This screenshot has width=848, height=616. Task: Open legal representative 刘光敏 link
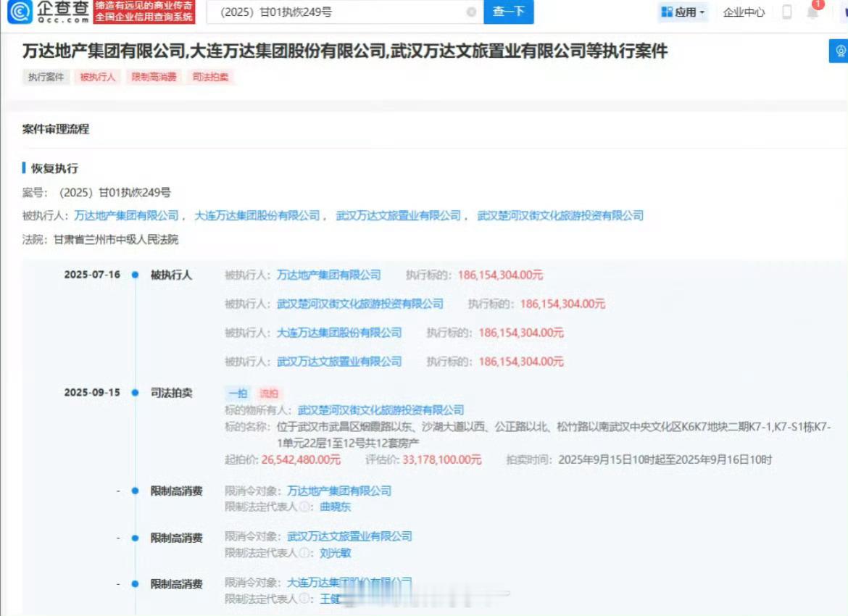pos(336,553)
